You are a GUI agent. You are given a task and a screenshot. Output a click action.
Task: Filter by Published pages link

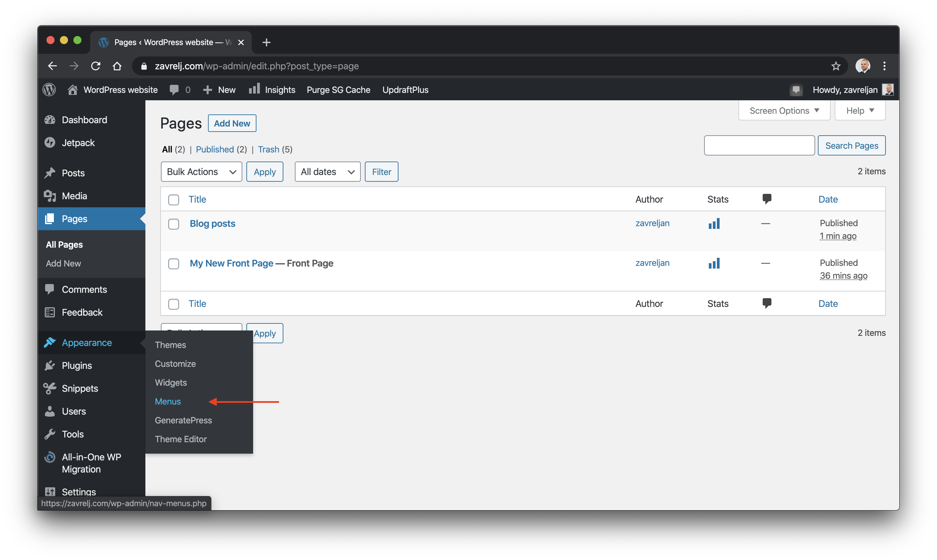pyautogui.click(x=215, y=149)
